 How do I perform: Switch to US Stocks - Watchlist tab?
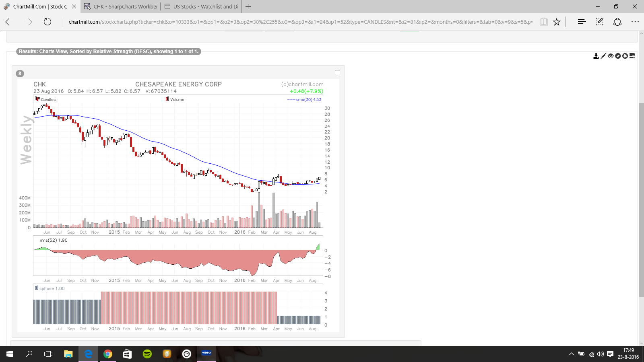(201, 7)
